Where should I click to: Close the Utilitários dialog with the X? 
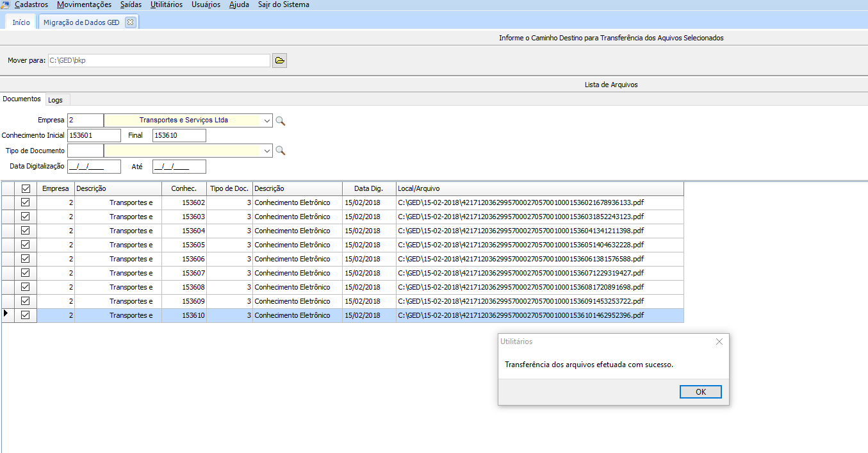tap(719, 342)
